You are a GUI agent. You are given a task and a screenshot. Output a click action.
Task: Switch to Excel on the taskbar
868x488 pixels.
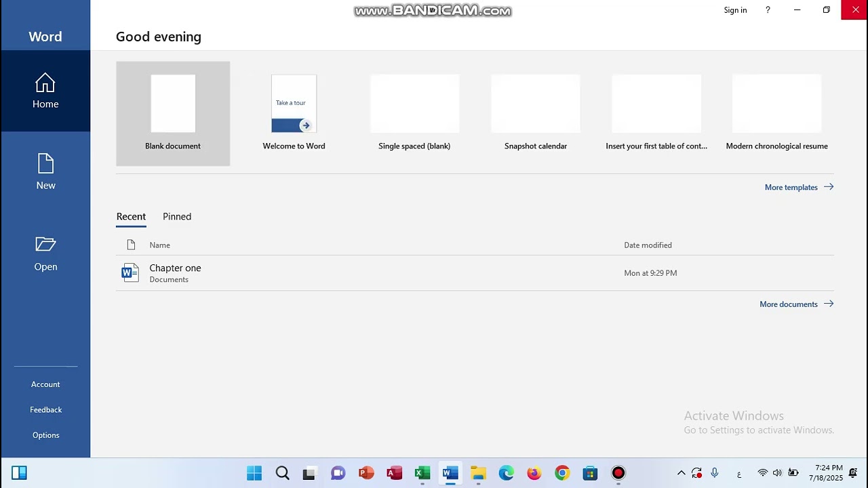coord(422,473)
